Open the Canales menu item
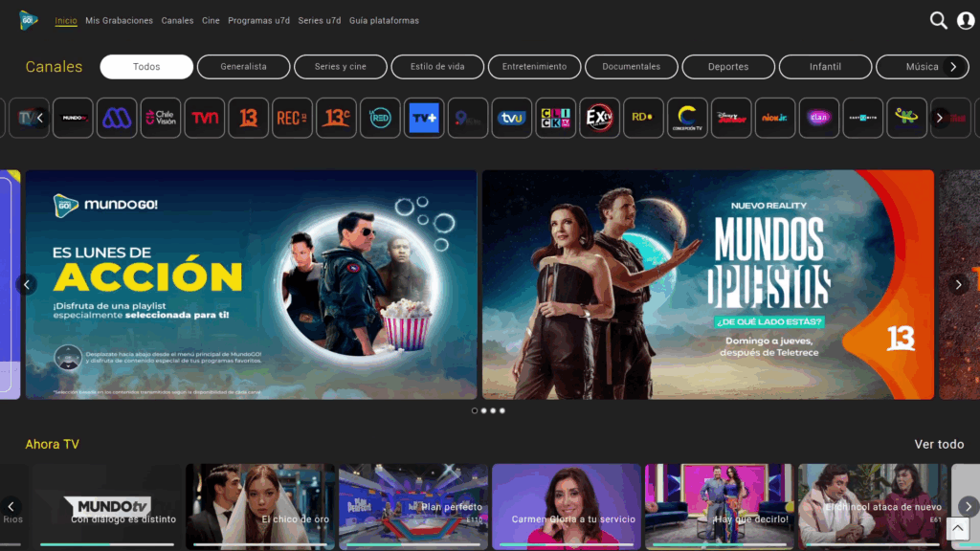This screenshot has height=551, width=980. pyautogui.click(x=177, y=21)
